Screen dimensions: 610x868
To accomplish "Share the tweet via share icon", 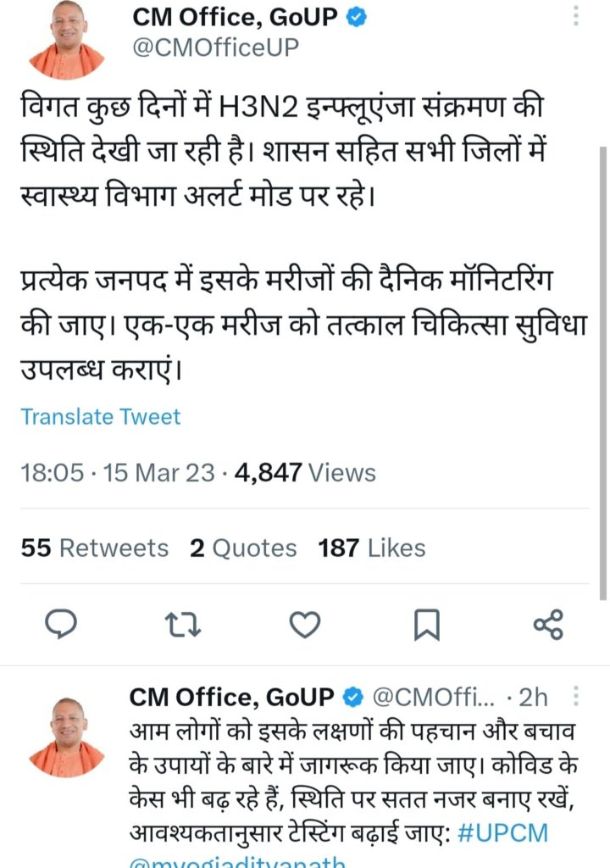I will (548, 626).
